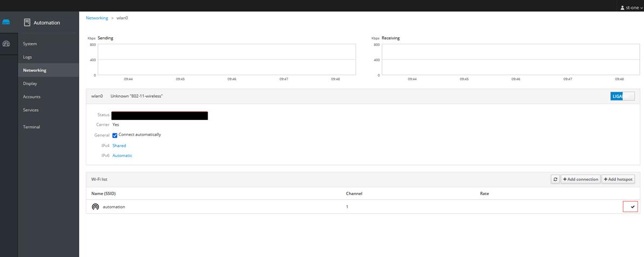Click the Networking breadcrumb link
Screen dimensions: 644x257
click(x=97, y=18)
